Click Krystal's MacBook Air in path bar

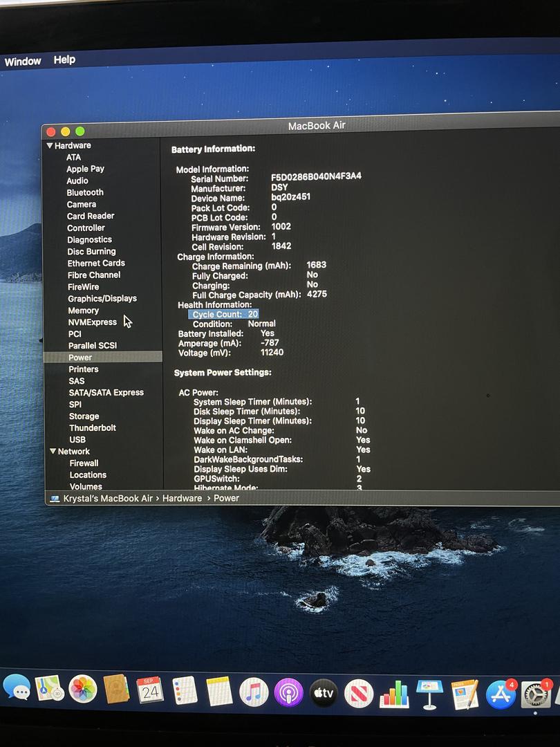point(108,498)
